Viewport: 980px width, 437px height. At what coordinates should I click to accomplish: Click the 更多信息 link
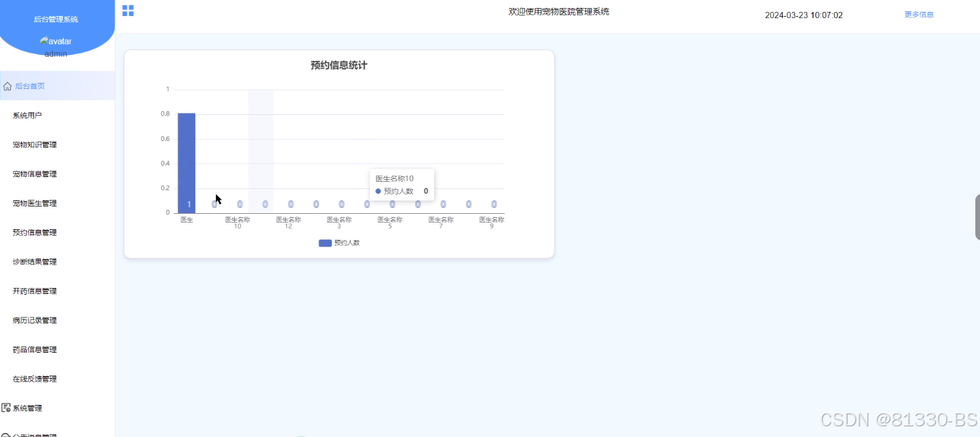pyautogui.click(x=919, y=14)
